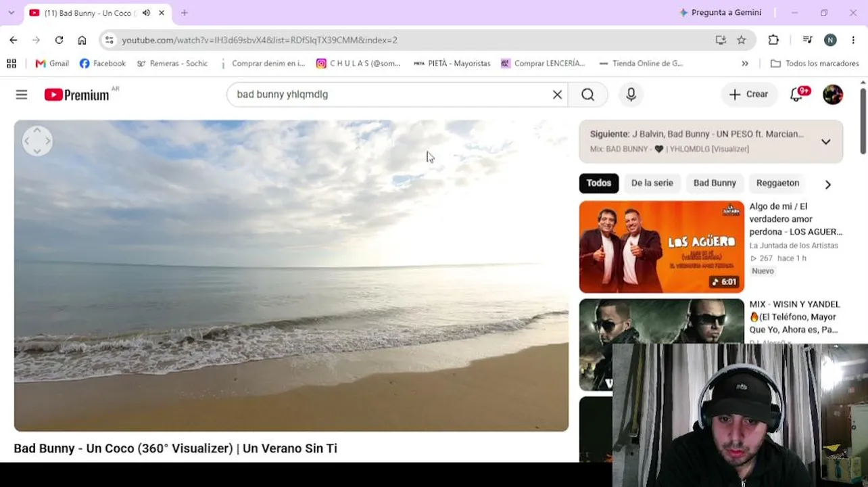Open the Comprar denim bookmark
Viewport: 868px width, 487px height.
click(x=262, y=64)
